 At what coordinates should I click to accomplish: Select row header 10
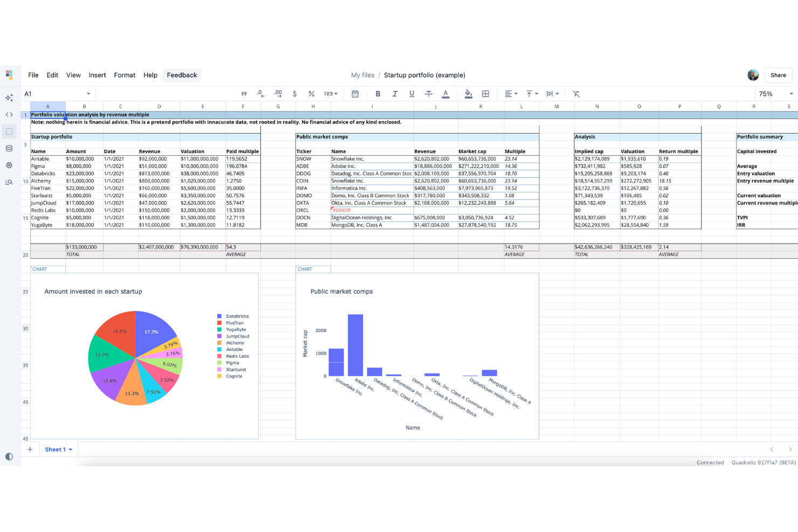[x=25, y=182]
